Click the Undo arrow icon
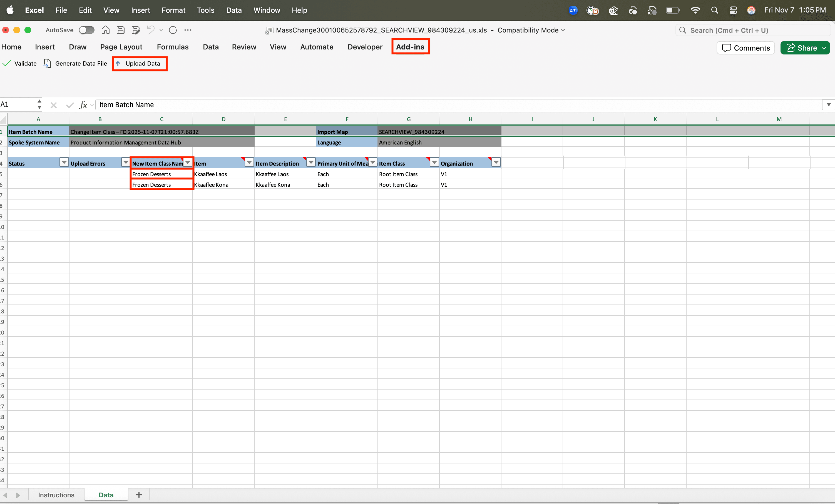This screenshot has width=835, height=504. 150,30
